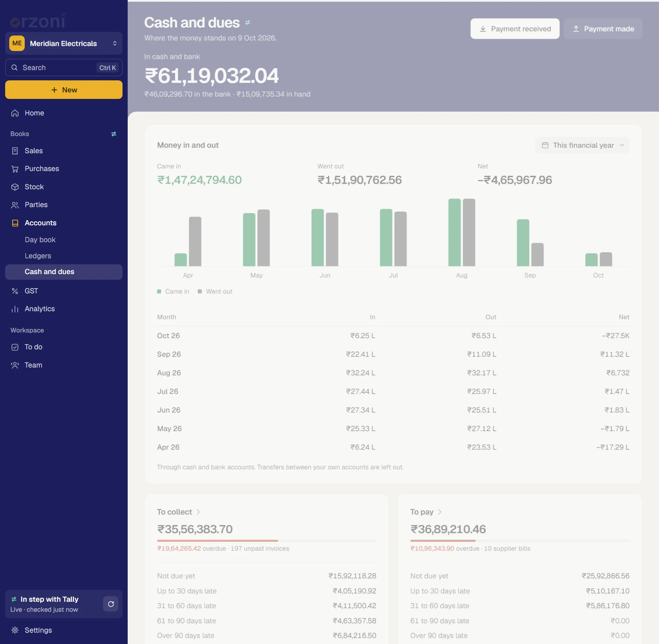Click the Accounts book icon
The height and width of the screenshot is (644, 659).
click(15, 223)
